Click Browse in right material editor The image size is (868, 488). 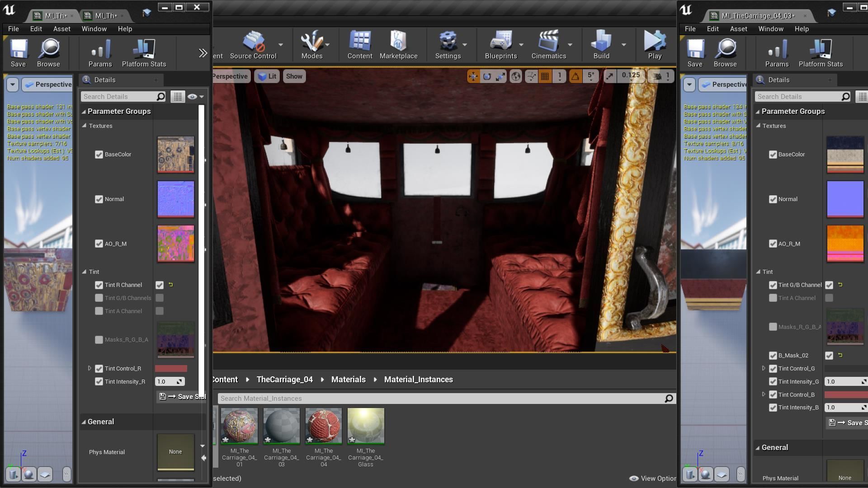tap(725, 53)
